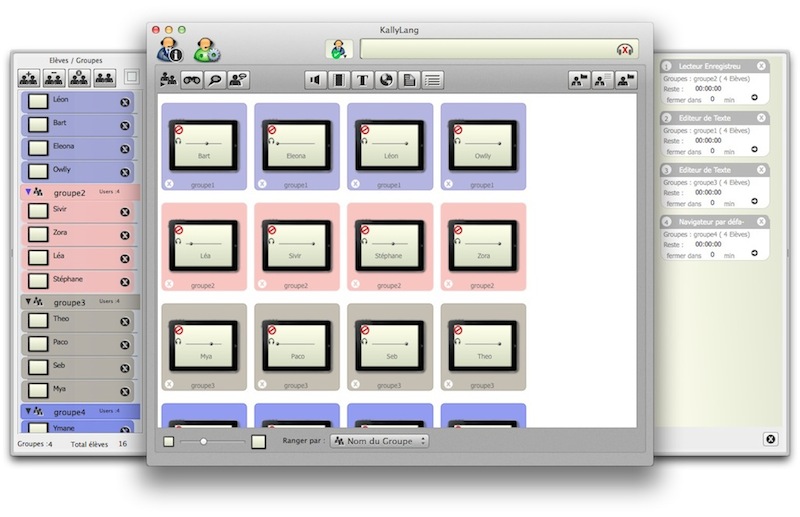
Task: Remove Owlly from the student list
Action: pos(124,173)
